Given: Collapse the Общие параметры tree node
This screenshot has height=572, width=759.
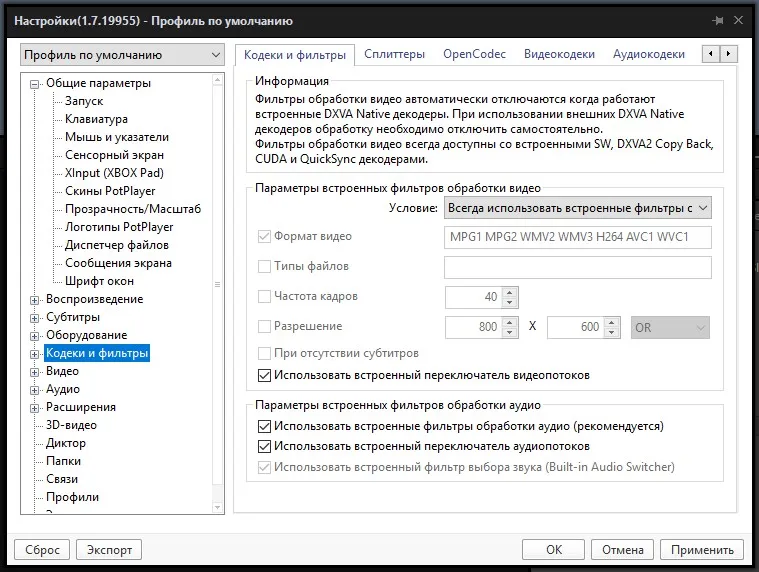Looking at the screenshot, I should (x=34, y=84).
